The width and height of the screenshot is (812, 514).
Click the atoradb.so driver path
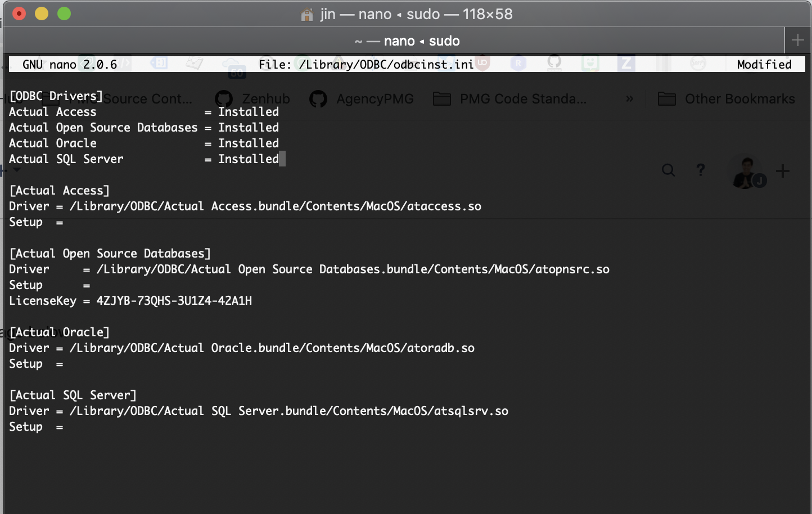(272, 348)
